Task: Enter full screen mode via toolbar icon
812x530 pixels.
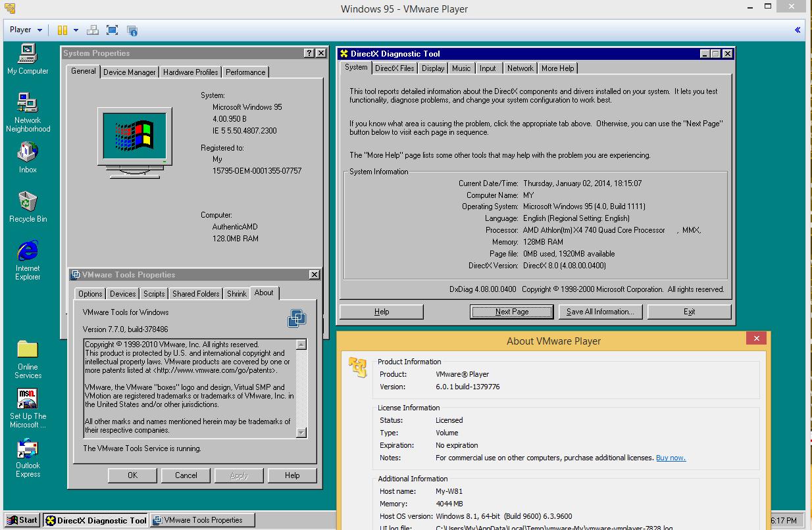Action: click(x=112, y=30)
